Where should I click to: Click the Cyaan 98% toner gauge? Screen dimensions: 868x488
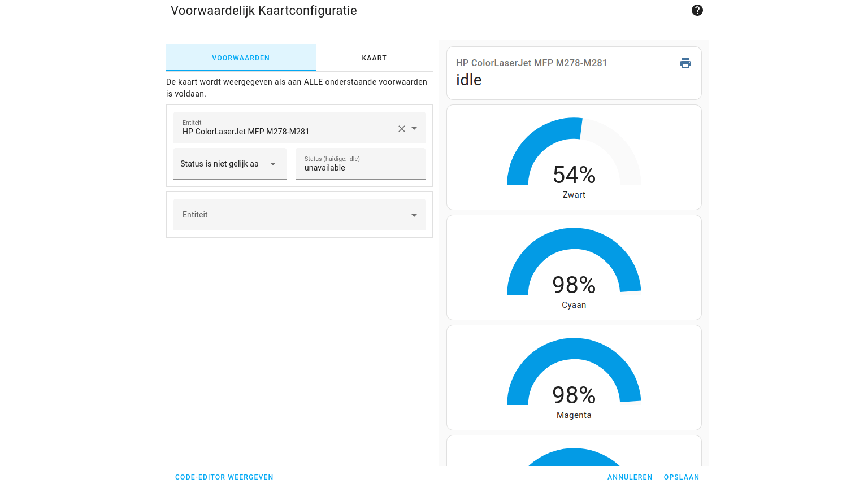(x=574, y=267)
